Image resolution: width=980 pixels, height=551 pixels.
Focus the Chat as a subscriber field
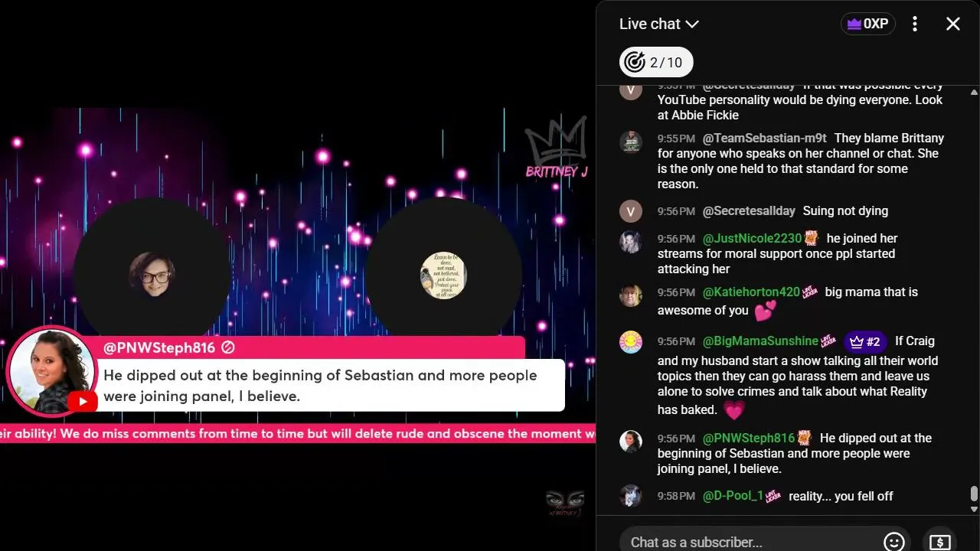click(754, 542)
